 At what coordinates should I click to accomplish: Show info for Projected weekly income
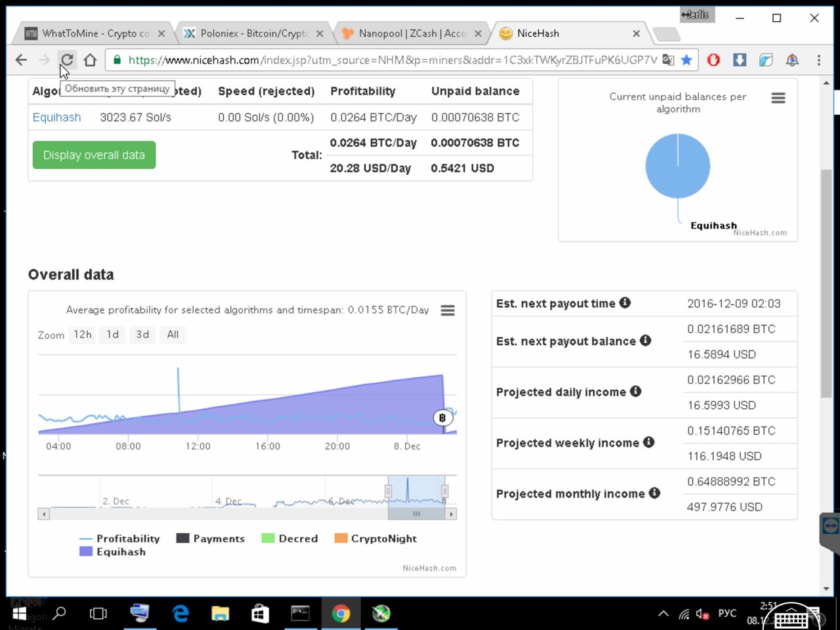(x=648, y=442)
